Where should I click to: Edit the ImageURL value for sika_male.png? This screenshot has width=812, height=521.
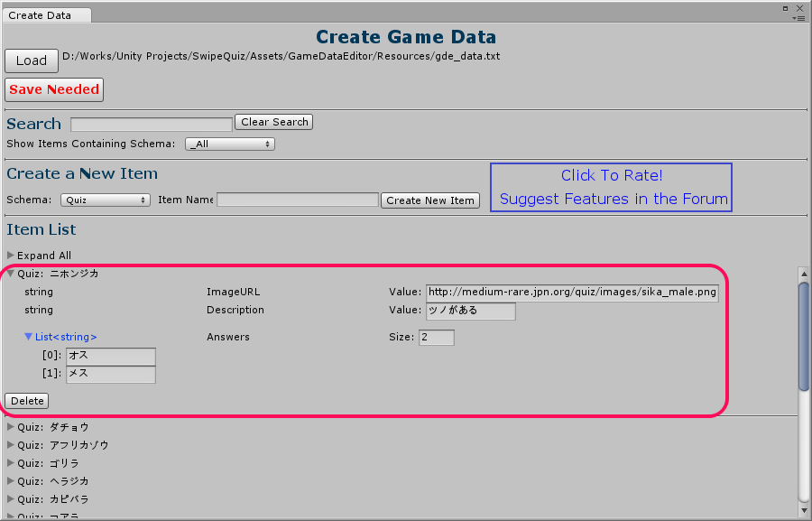pyautogui.click(x=570, y=292)
